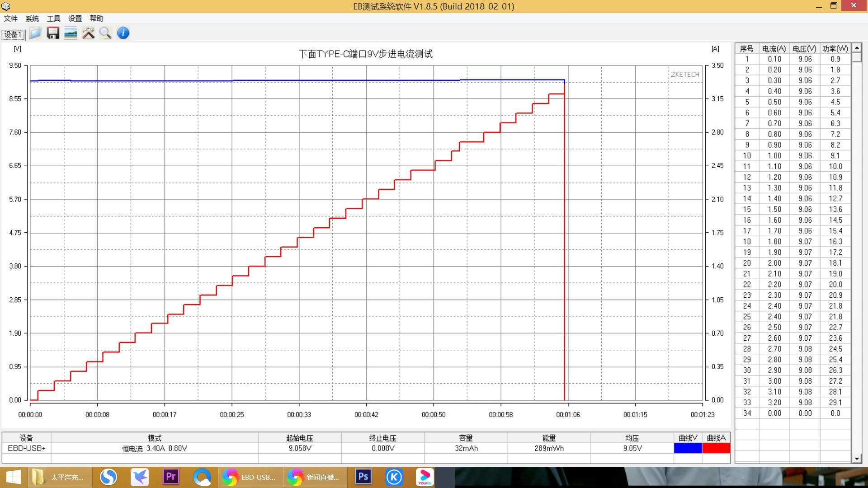Open the 帮助 menu
868x488 pixels.
point(96,19)
